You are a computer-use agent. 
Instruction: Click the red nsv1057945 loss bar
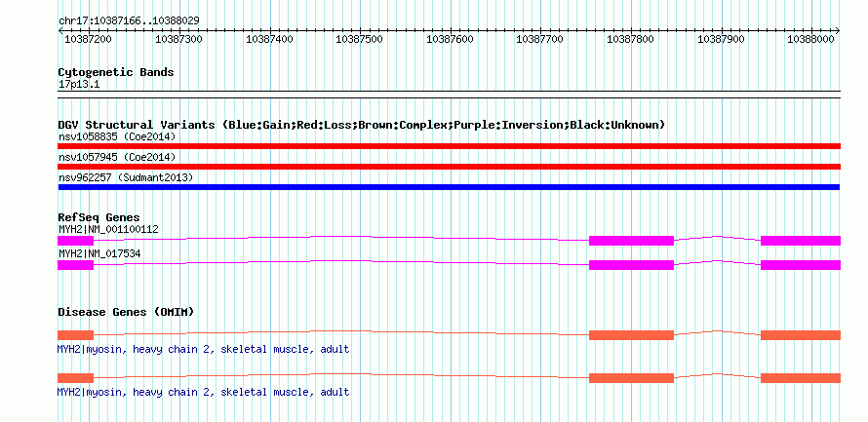(449, 167)
